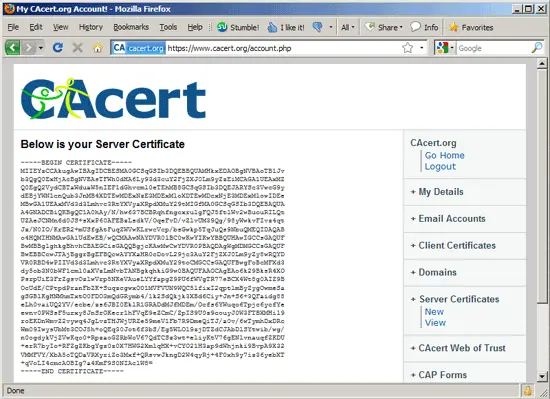Click the END CERTIFICATE line
The image size is (550, 399).
tap(72, 371)
